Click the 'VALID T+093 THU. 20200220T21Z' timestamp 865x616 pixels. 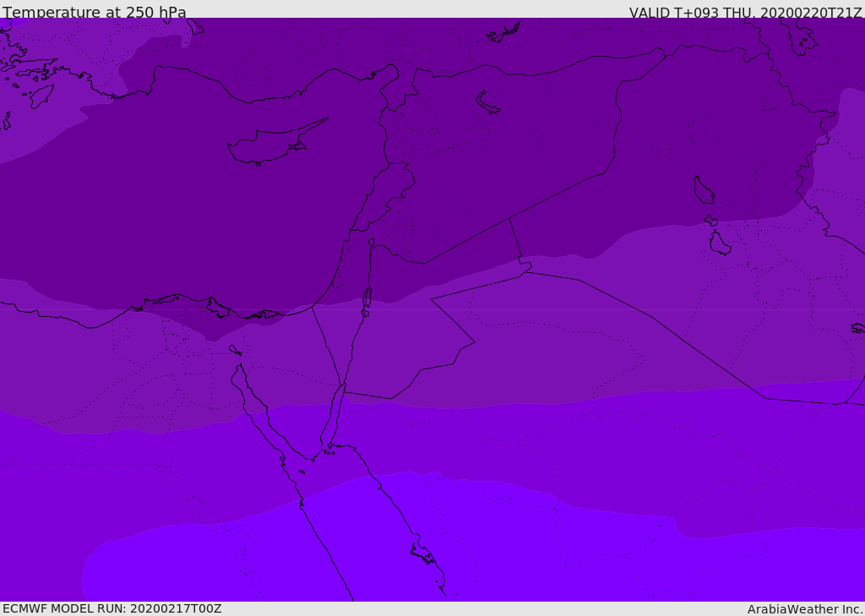tap(745, 12)
